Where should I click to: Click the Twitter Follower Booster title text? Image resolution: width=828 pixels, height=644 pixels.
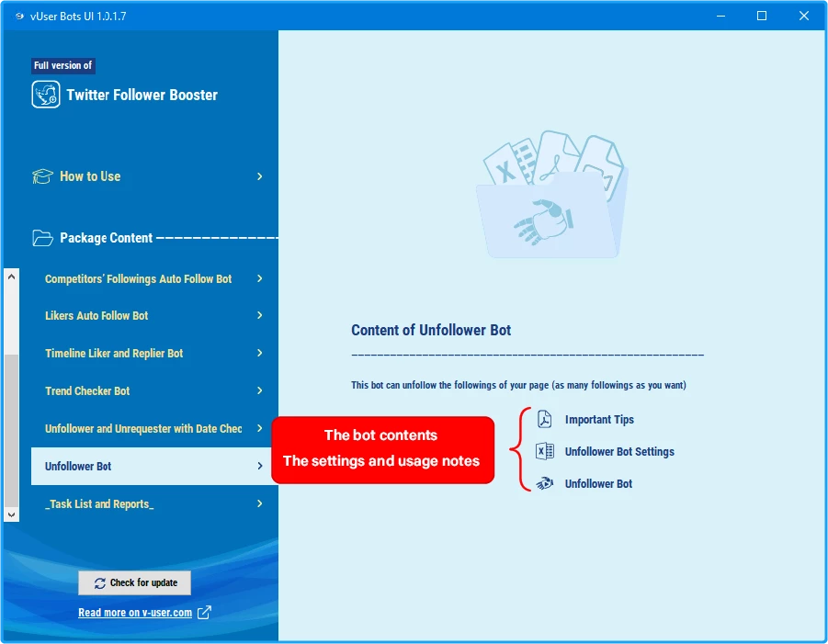coord(142,95)
